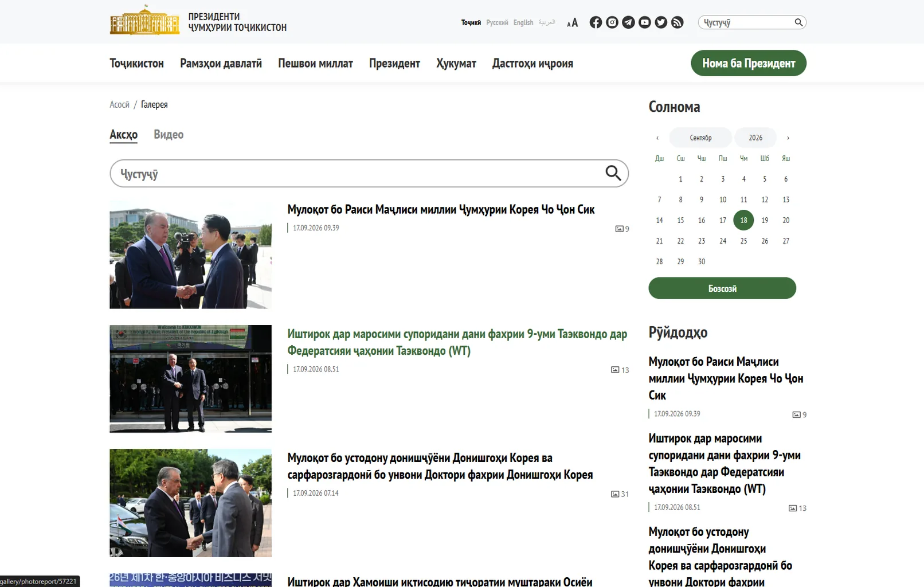
Task: Open the RSS feed icon
Action: pyautogui.click(x=678, y=22)
